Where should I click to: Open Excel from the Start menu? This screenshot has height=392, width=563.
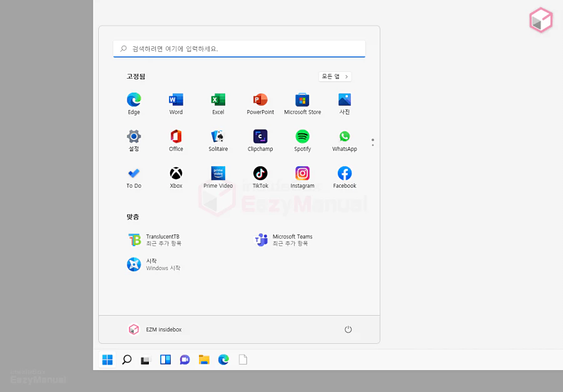[x=218, y=104]
